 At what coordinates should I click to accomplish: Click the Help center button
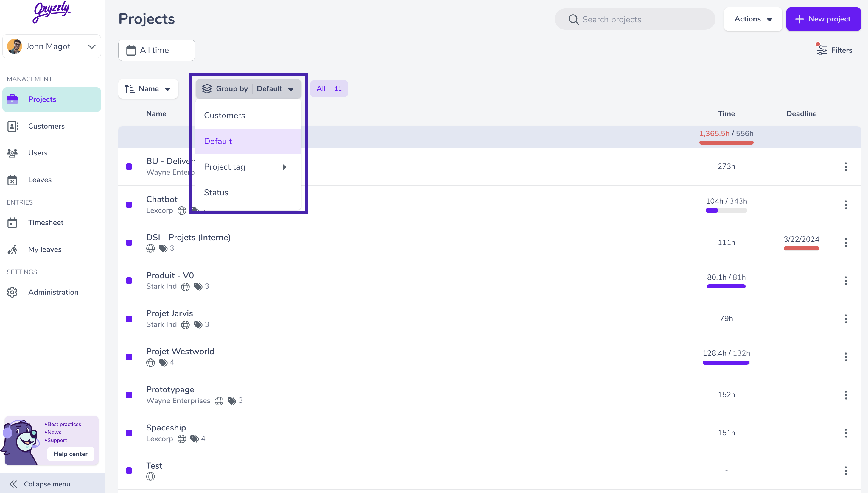[x=71, y=454]
